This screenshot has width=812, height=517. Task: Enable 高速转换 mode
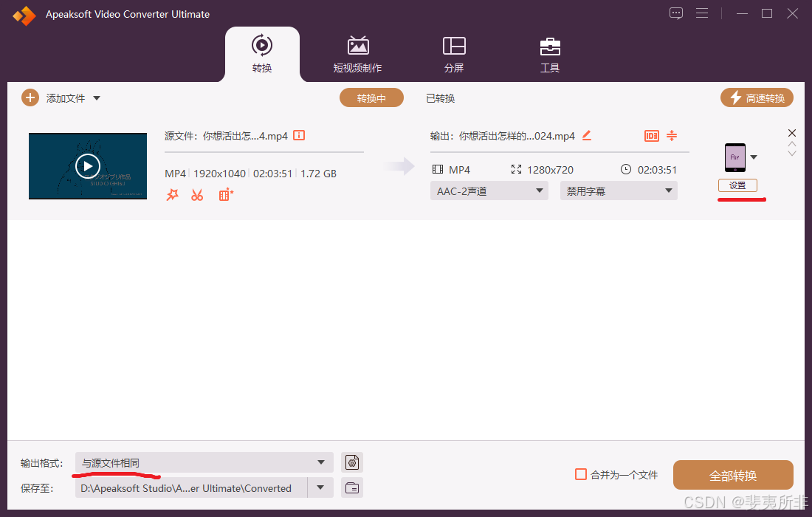point(757,98)
